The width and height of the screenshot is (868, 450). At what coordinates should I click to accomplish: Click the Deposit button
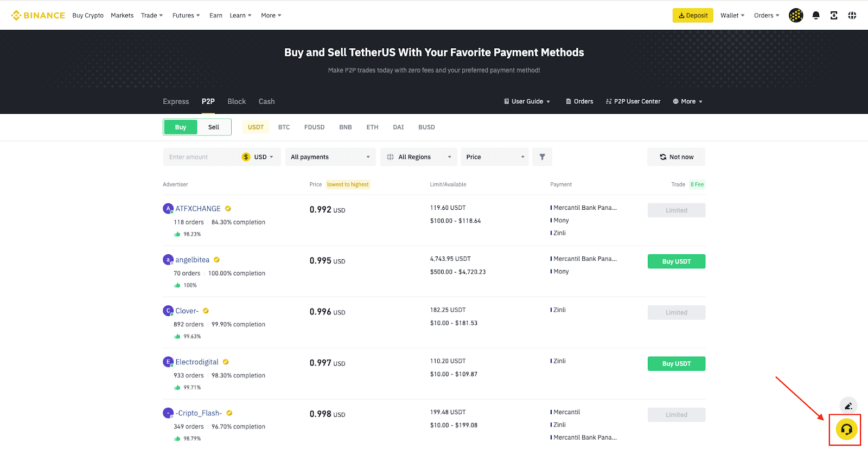[693, 15]
